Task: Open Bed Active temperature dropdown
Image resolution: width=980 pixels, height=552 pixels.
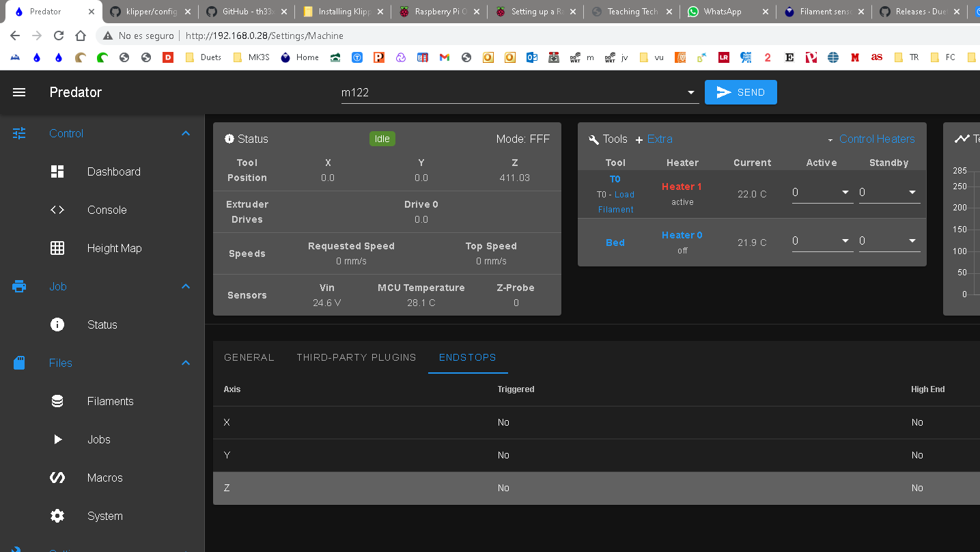Action: (845, 241)
